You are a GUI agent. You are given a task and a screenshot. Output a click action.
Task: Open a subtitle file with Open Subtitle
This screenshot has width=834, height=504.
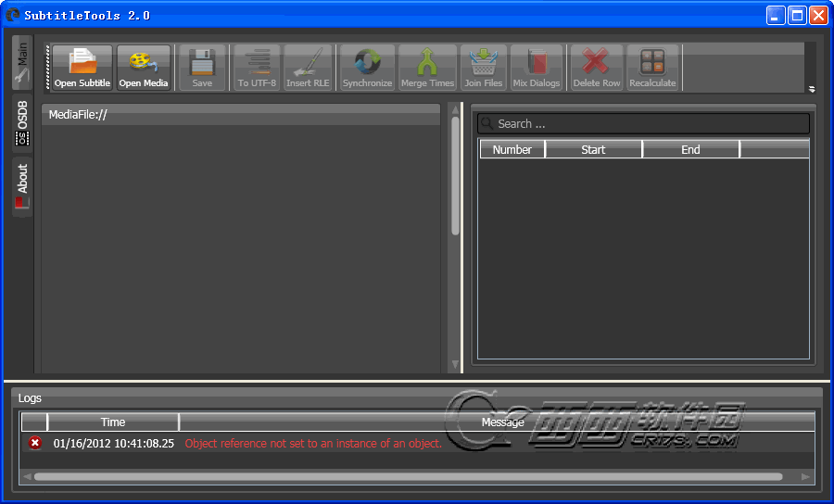[82, 68]
